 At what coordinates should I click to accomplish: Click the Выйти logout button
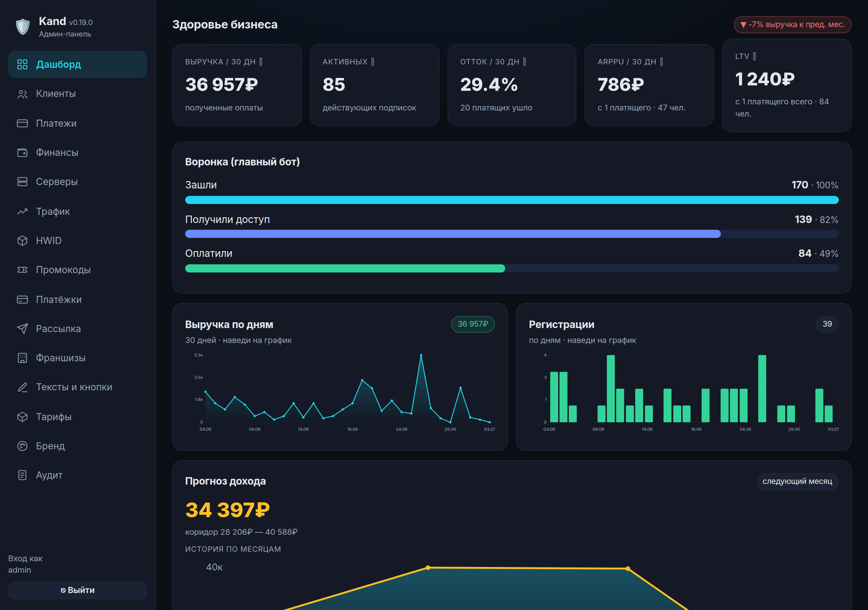click(78, 590)
